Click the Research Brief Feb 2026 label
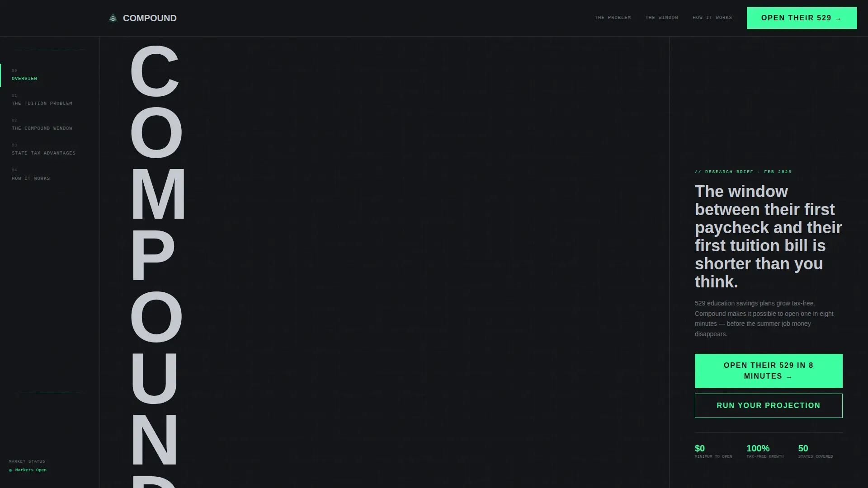 (x=743, y=172)
